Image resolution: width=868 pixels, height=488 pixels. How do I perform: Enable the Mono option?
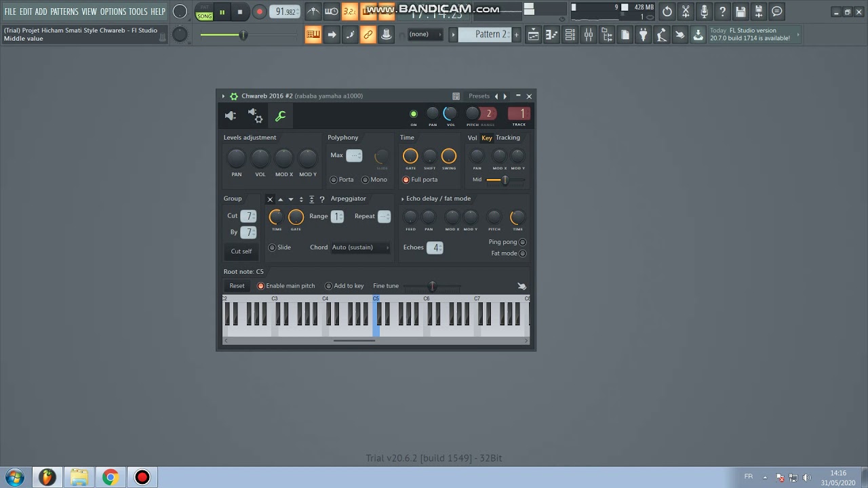click(x=374, y=180)
